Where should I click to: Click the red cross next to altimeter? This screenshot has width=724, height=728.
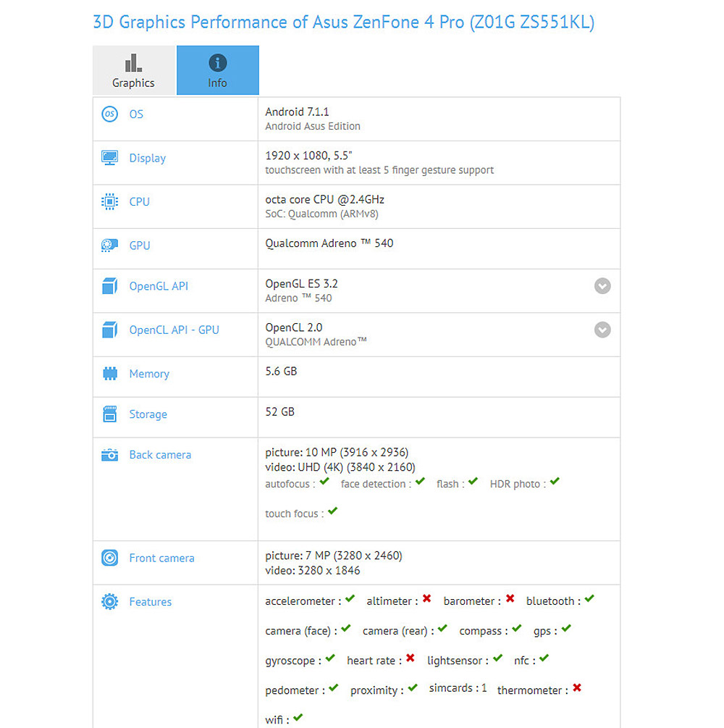(427, 599)
